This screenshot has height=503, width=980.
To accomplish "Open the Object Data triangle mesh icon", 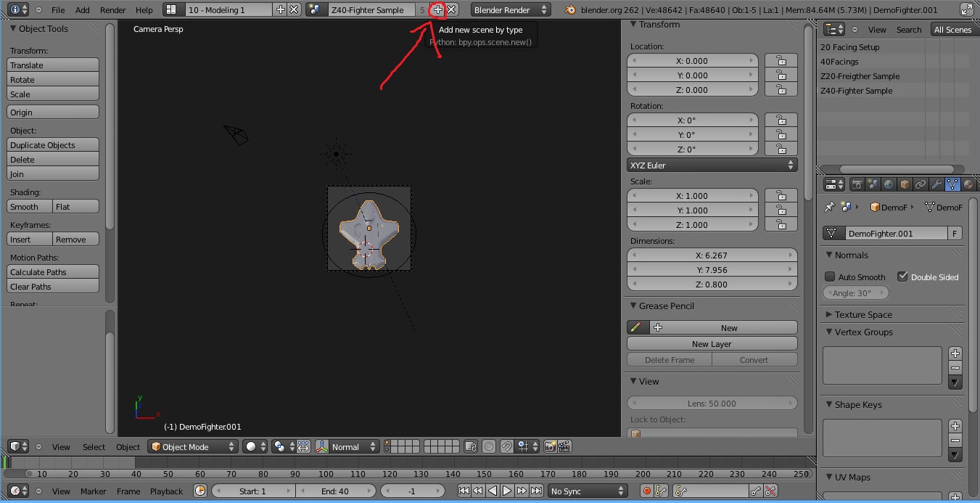I will coord(952,185).
